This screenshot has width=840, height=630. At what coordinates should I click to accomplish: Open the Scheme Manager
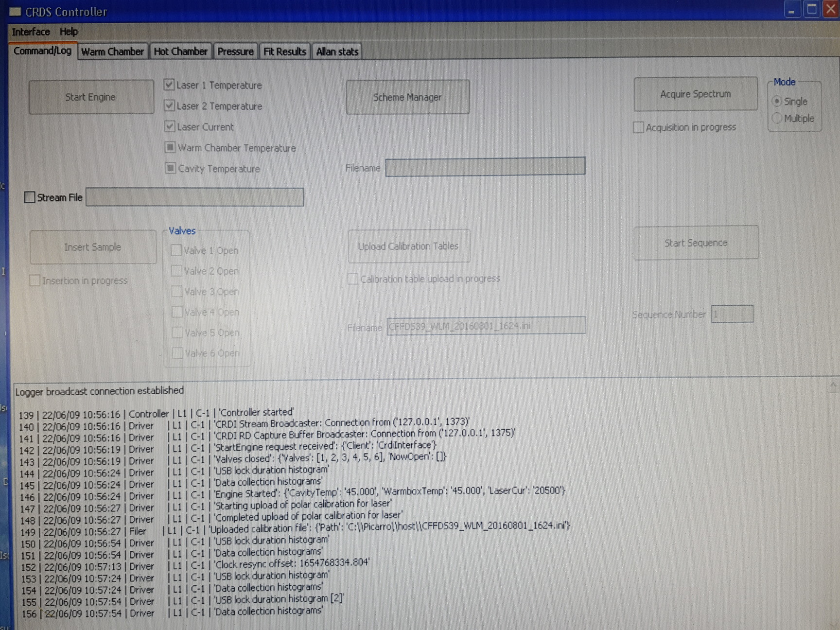(407, 97)
